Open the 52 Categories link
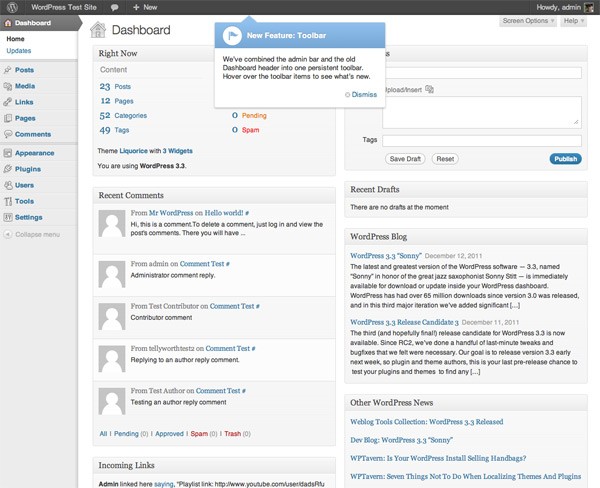 [x=123, y=116]
